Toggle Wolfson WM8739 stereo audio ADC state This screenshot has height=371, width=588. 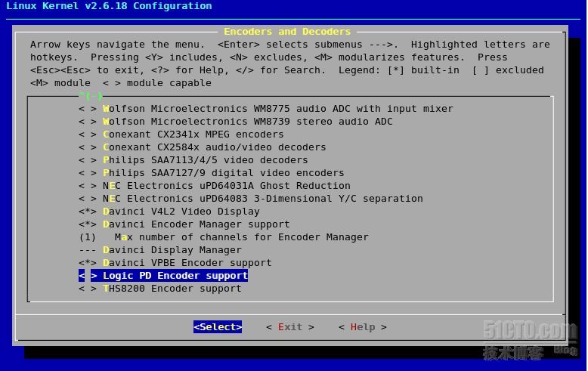tap(88, 122)
